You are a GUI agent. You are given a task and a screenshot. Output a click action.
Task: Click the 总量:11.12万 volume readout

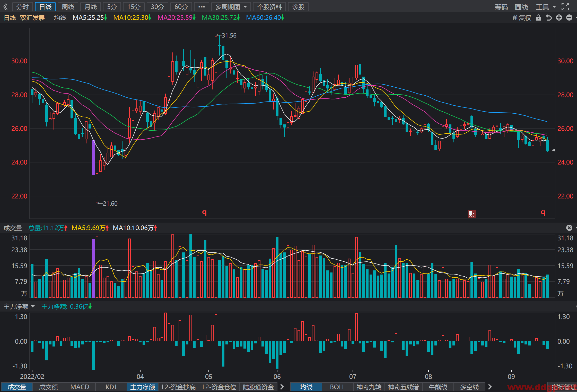(48, 228)
